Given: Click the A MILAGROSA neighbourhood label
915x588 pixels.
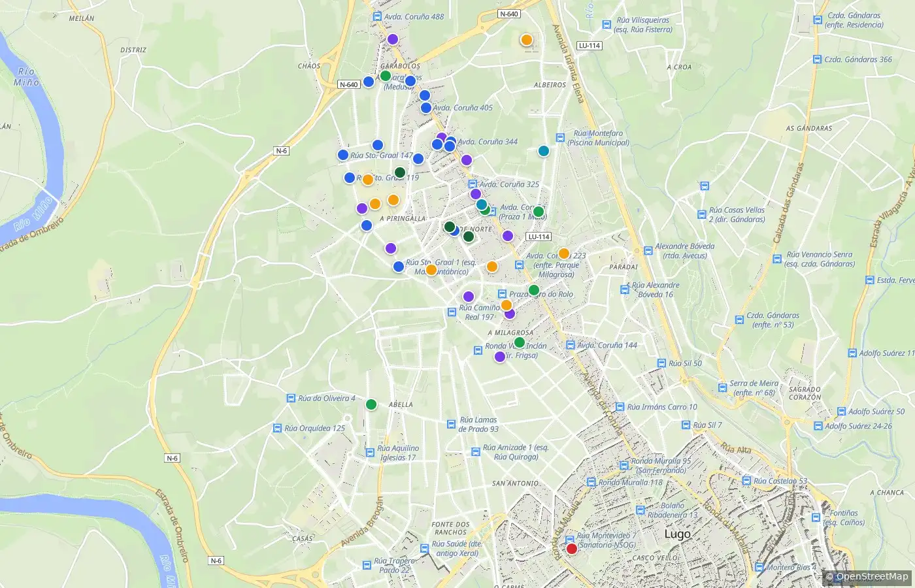Looking at the screenshot, I should tap(510, 333).
